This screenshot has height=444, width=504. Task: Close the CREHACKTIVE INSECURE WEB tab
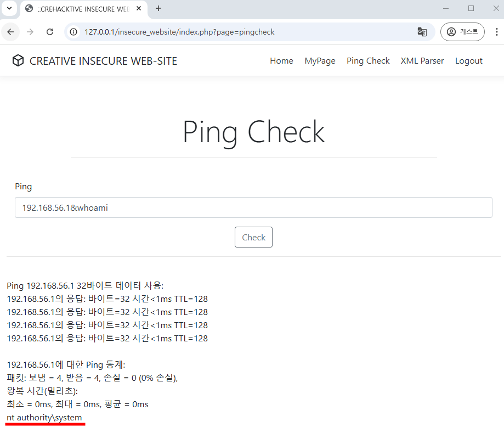(x=139, y=8)
